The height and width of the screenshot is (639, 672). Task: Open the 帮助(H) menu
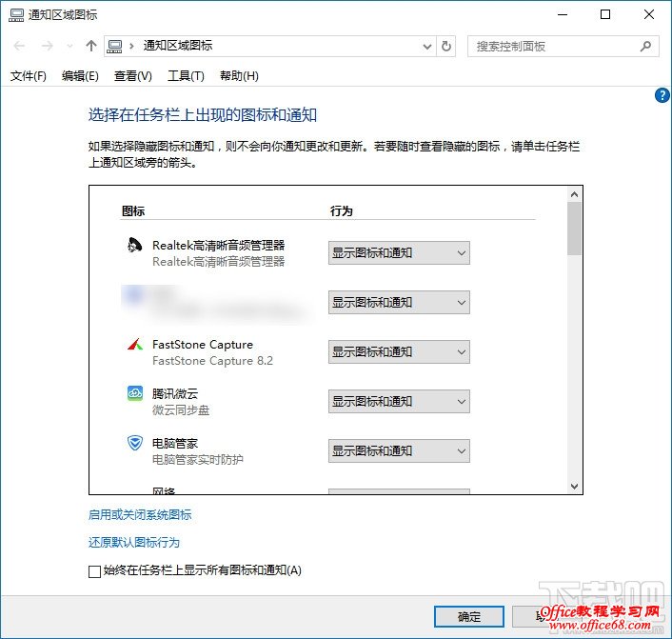point(239,76)
